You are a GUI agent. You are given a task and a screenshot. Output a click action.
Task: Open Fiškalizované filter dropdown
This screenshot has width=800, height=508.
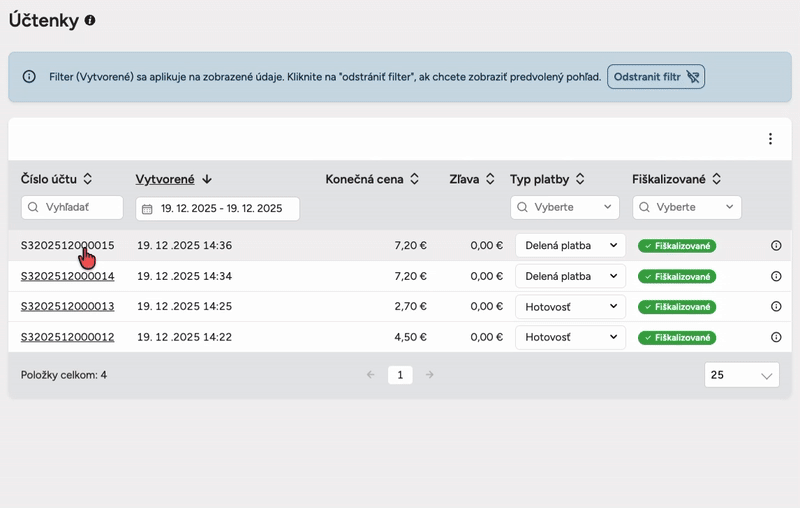coord(687,207)
